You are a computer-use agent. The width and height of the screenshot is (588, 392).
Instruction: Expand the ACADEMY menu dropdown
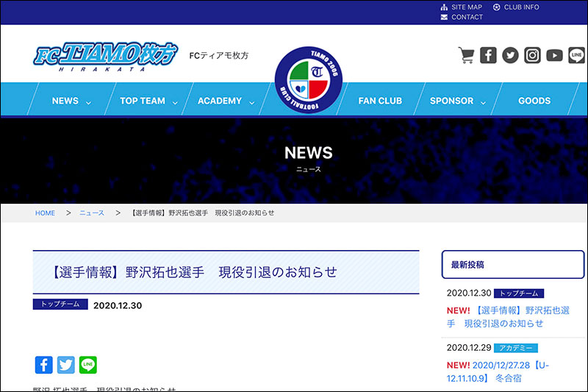coord(226,101)
